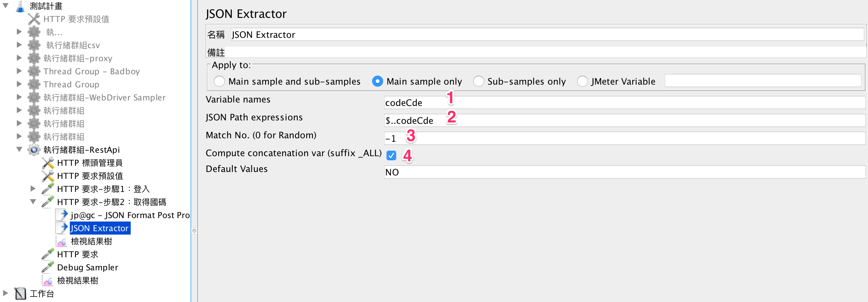
Task: Select the 執行緒群組csv tree item
Action: pos(73,45)
